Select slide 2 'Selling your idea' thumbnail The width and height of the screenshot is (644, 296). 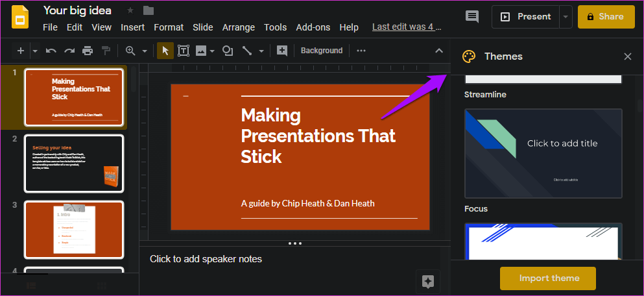pos(74,163)
